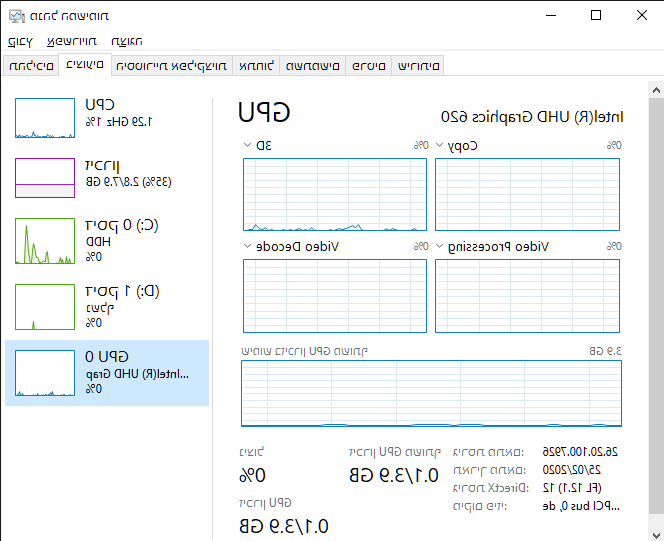Click the HDD label under Disk 0
This screenshot has height=541, width=664.
point(98,242)
